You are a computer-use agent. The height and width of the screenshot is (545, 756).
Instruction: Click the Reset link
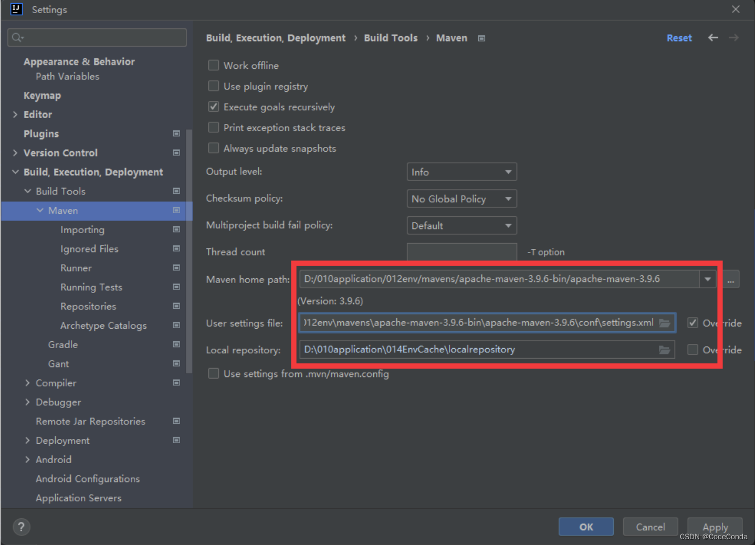(x=679, y=38)
